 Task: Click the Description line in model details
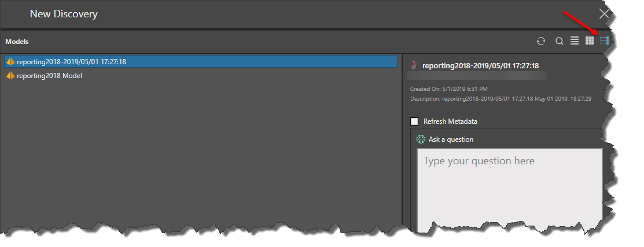(x=501, y=99)
